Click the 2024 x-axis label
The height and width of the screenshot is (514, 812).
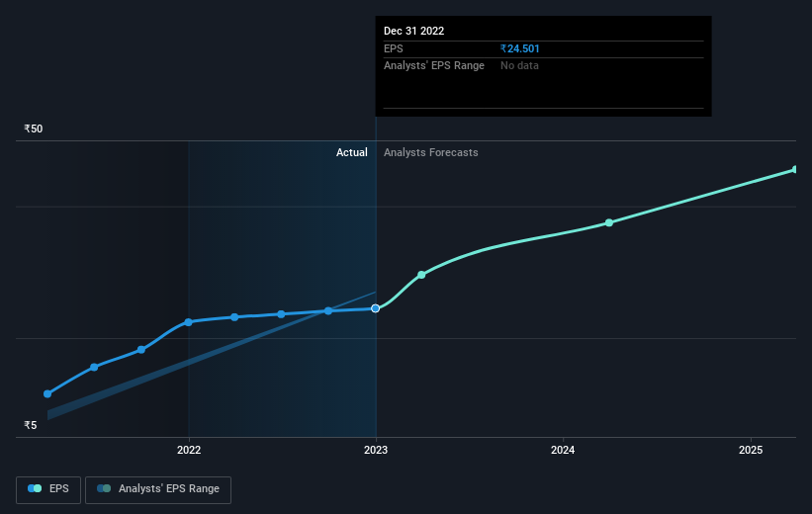pos(563,450)
